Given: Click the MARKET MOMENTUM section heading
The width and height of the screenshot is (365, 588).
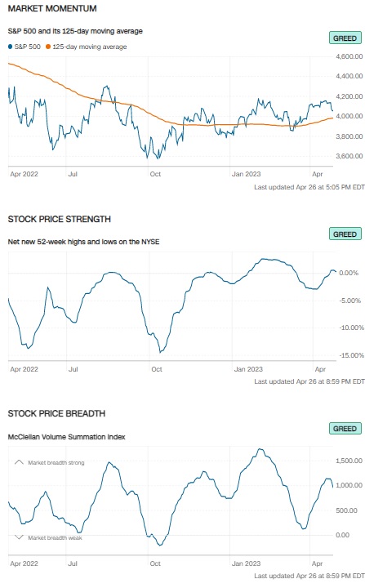Looking at the screenshot, I should pos(52,9).
